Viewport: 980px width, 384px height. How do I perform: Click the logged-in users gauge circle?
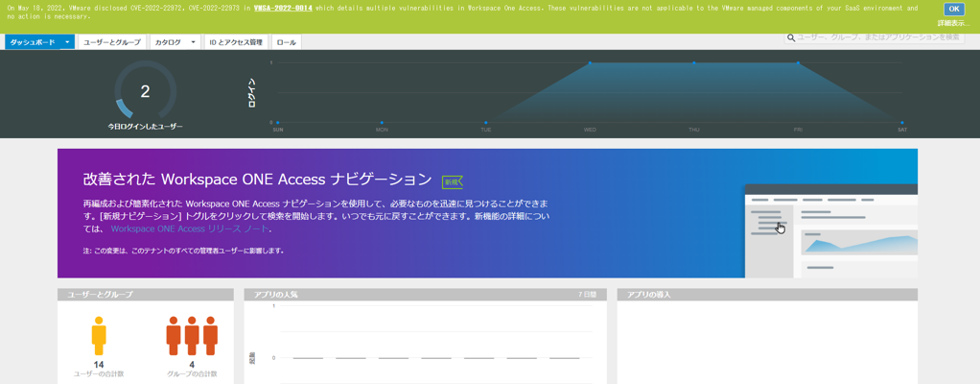(145, 92)
